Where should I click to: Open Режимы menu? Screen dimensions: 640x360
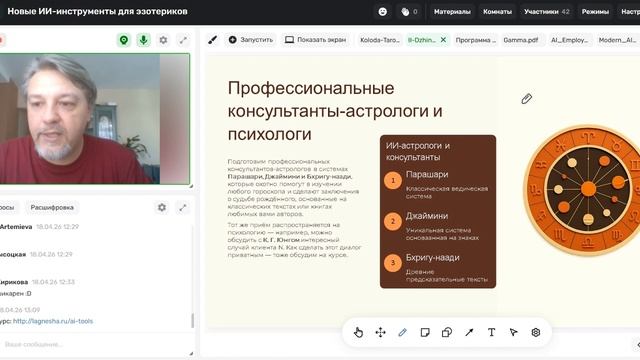[x=595, y=12]
